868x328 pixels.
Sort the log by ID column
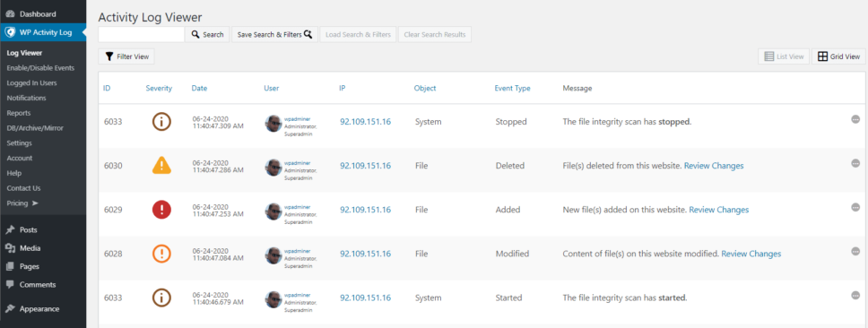[x=107, y=88]
